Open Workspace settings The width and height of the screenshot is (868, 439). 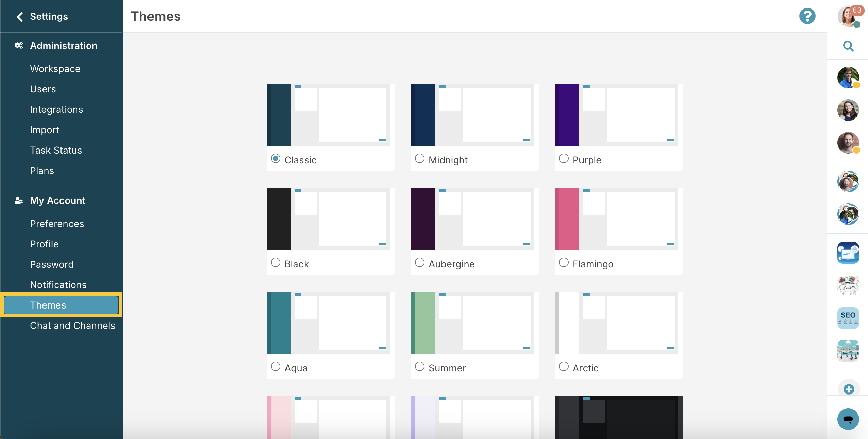pos(55,69)
